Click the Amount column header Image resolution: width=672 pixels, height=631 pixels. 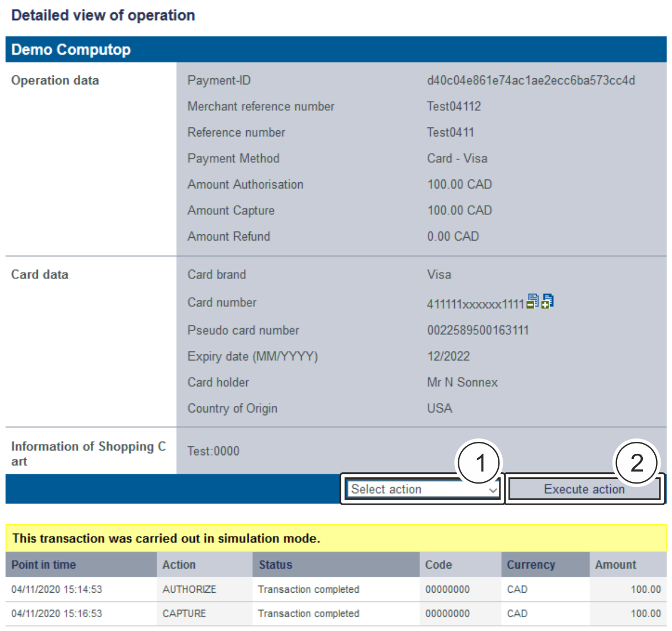tap(615, 565)
